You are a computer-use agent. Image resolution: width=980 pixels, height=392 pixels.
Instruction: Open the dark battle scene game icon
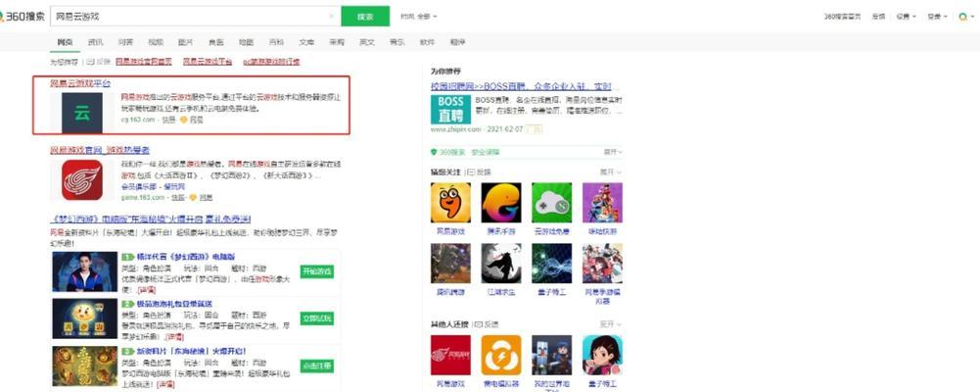click(x=450, y=264)
